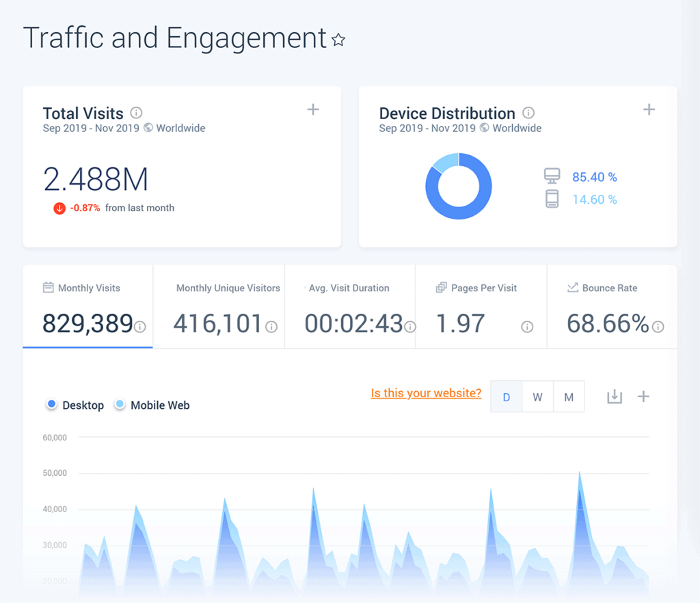
Task: Click the plus icon on Device Distribution card
Action: pos(648,109)
